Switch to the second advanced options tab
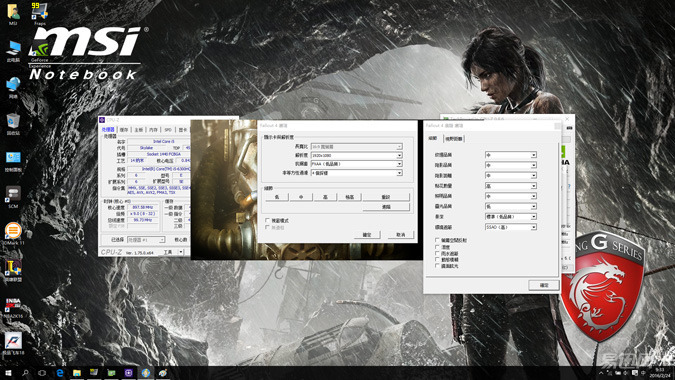Image resolution: width=675 pixels, height=380 pixels. [453, 139]
